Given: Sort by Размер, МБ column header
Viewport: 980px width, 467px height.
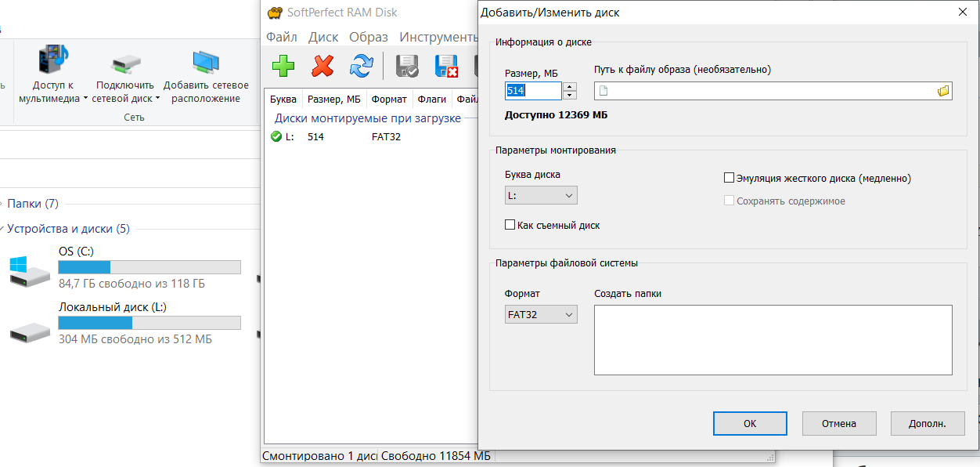Looking at the screenshot, I should point(334,99).
